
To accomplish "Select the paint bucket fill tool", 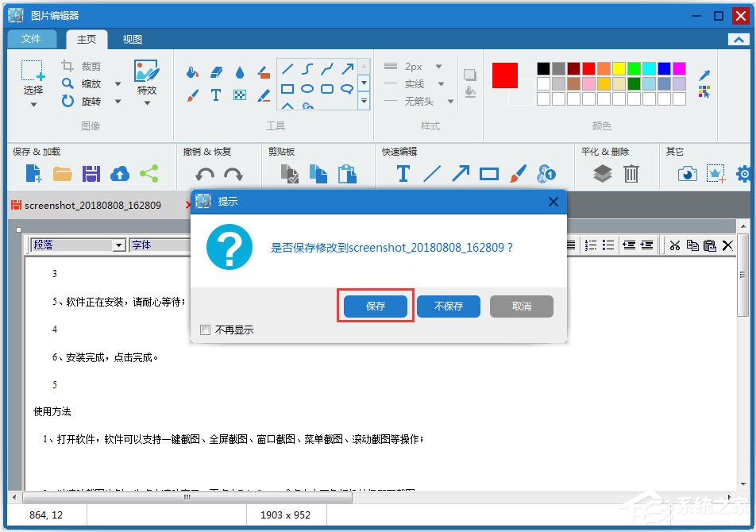I will (192, 73).
